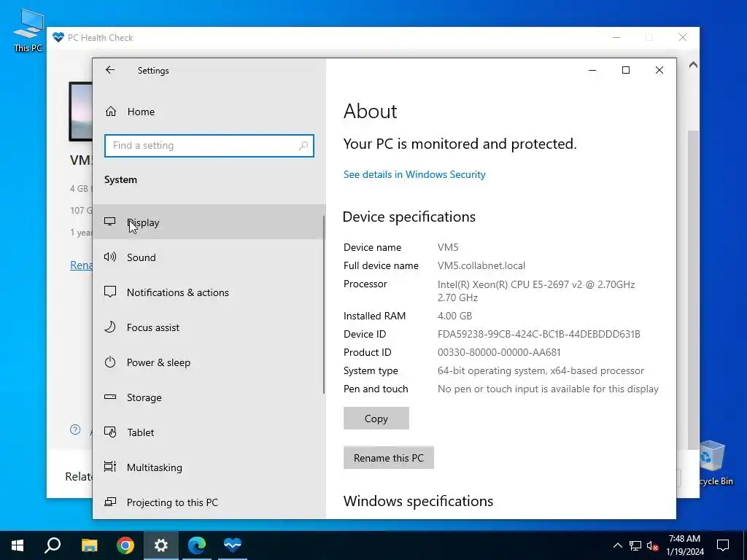Click PC Health Check scroll up arrow
Viewport: 747px width, 560px height.
[693, 64]
